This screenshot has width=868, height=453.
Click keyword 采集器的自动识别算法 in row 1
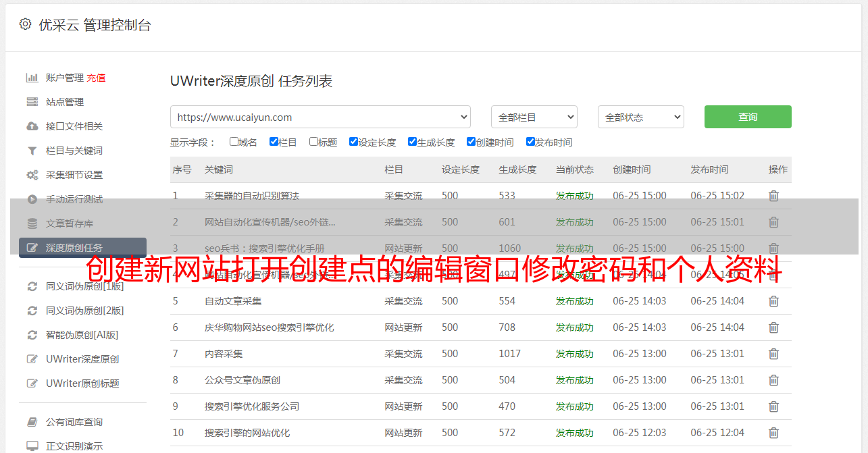[x=252, y=196]
